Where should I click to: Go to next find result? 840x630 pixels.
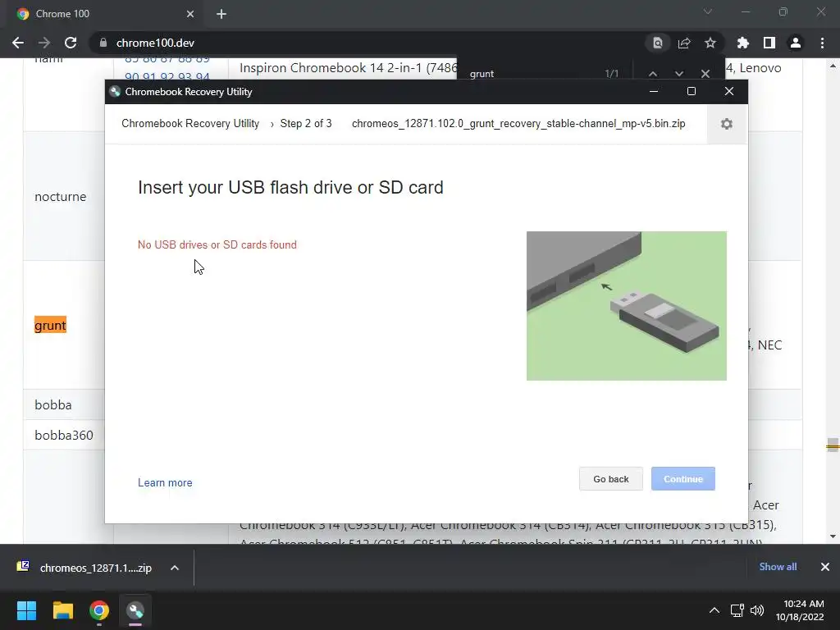678,74
